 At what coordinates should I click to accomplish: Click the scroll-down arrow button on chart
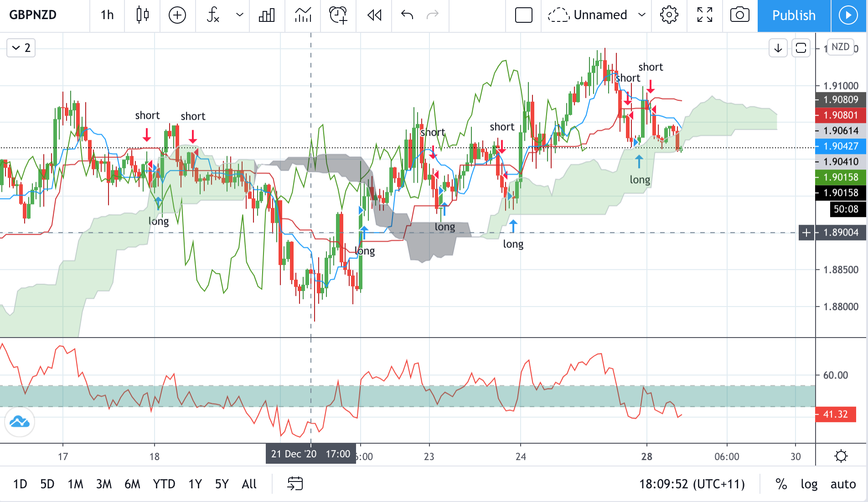[778, 48]
